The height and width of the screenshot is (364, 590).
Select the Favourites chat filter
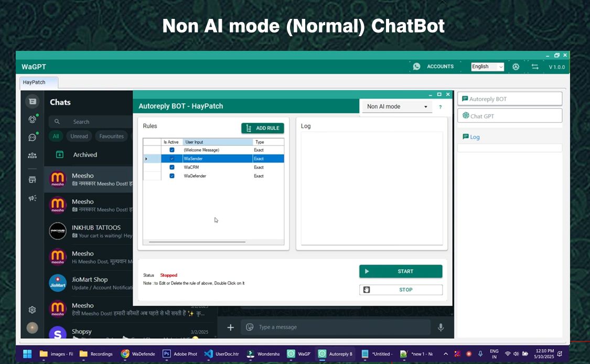111,136
